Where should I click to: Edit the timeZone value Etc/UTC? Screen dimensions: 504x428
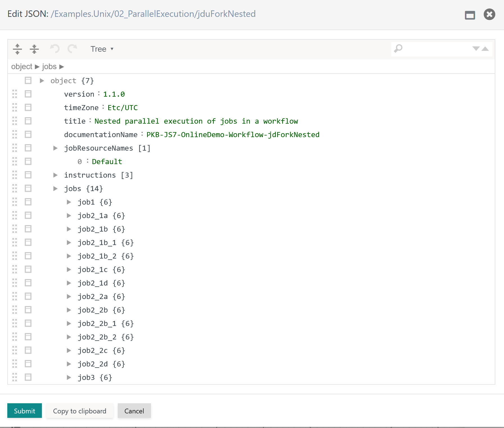point(123,108)
